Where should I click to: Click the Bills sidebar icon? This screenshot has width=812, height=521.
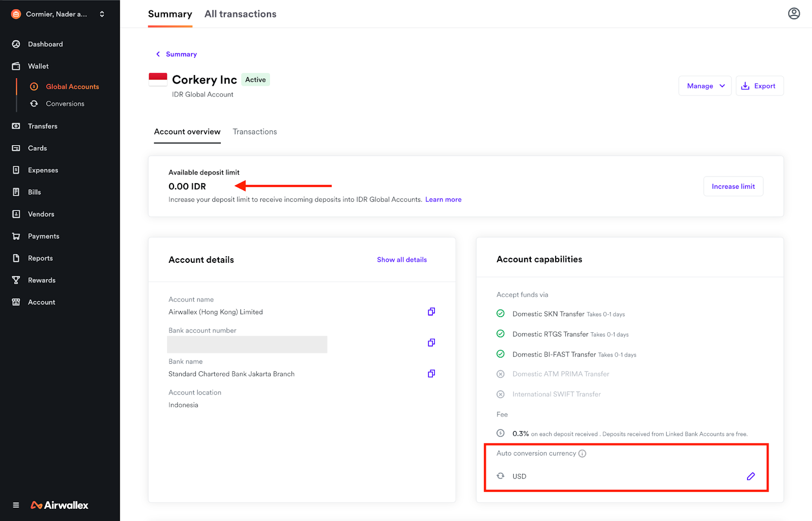pos(16,192)
